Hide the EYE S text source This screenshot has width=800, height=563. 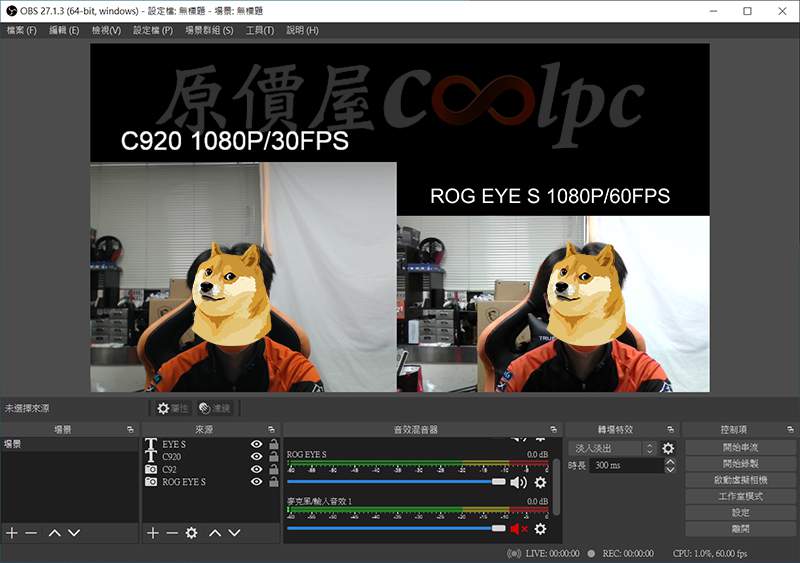[257, 444]
